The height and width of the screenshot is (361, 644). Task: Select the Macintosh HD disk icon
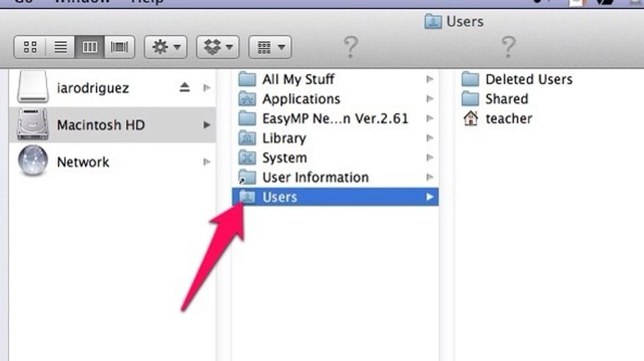click(33, 124)
